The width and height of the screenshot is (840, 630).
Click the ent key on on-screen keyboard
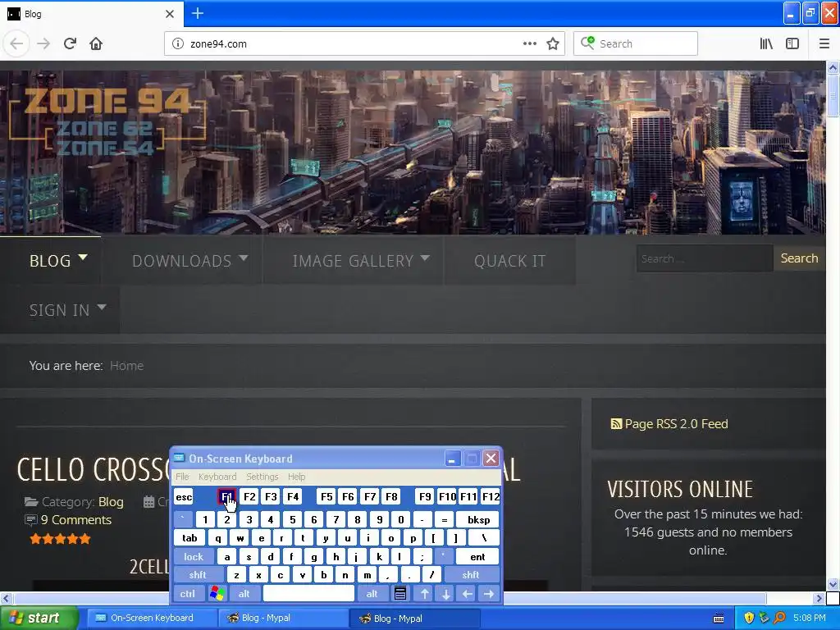tap(477, 557)
